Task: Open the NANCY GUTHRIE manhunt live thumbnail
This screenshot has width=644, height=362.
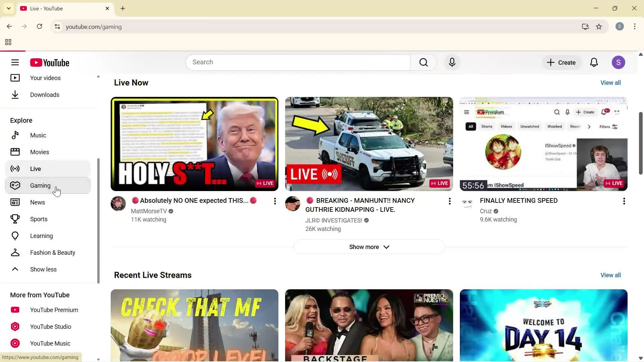Action: 368,144
